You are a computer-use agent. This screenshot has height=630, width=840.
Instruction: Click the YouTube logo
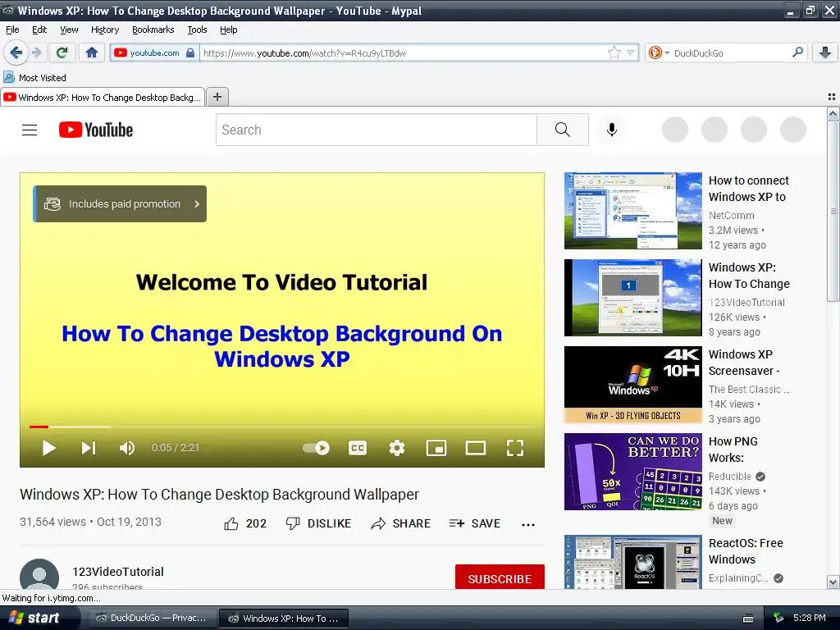tap(96, 130)
